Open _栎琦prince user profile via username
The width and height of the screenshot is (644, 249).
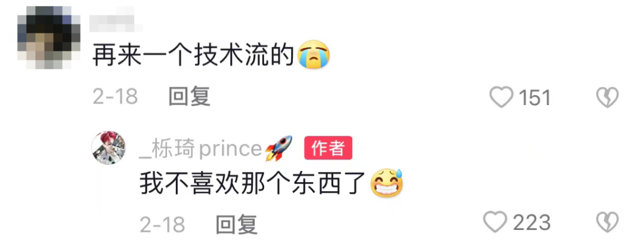coord(200,149)
